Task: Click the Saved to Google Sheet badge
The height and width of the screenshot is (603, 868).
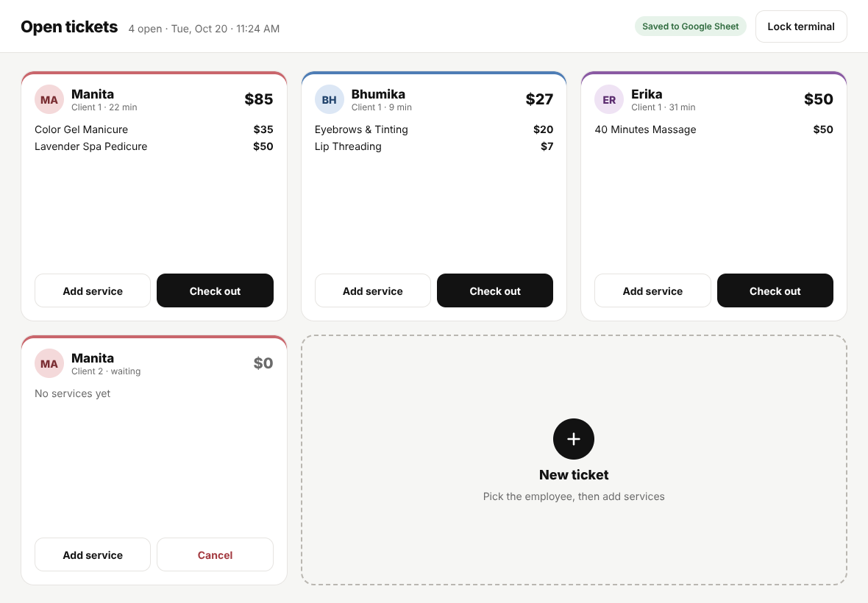Action: [x=690, y=26]
